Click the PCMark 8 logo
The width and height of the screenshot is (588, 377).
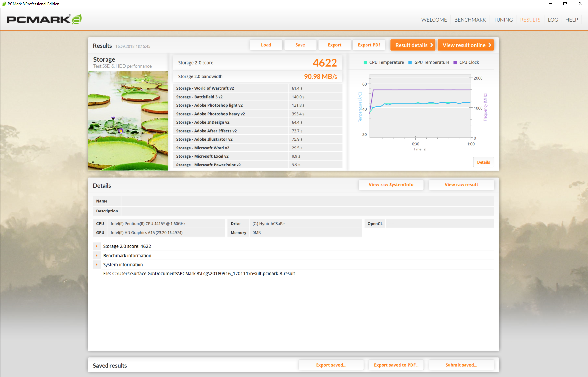point(44,19)
